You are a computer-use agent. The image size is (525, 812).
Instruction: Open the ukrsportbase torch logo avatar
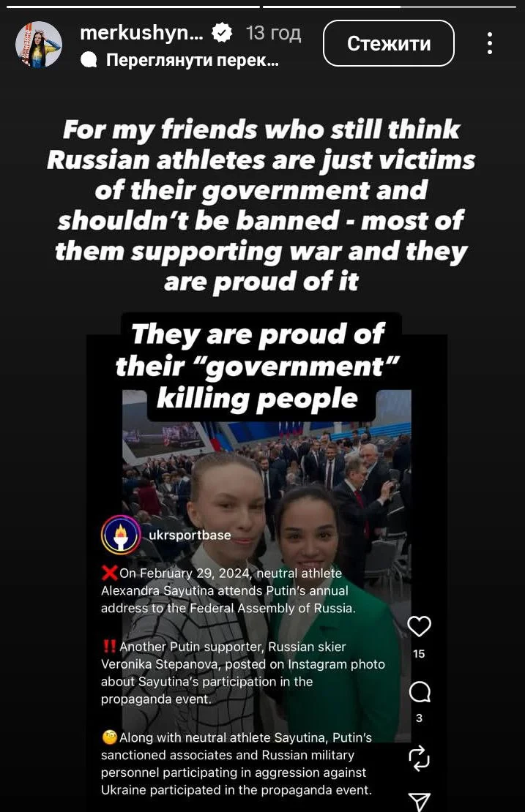(x=121, y=535)
